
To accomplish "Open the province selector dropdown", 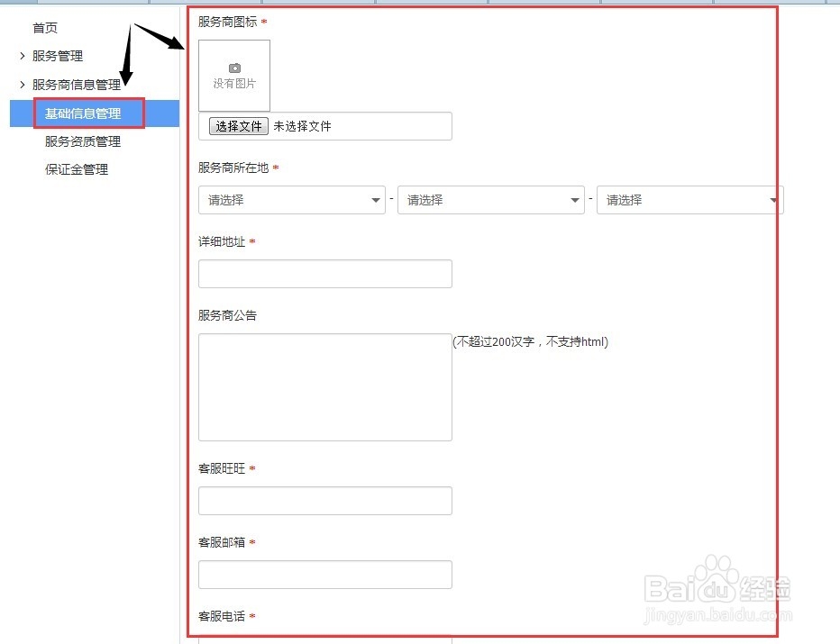I will [x=291, y=199].
